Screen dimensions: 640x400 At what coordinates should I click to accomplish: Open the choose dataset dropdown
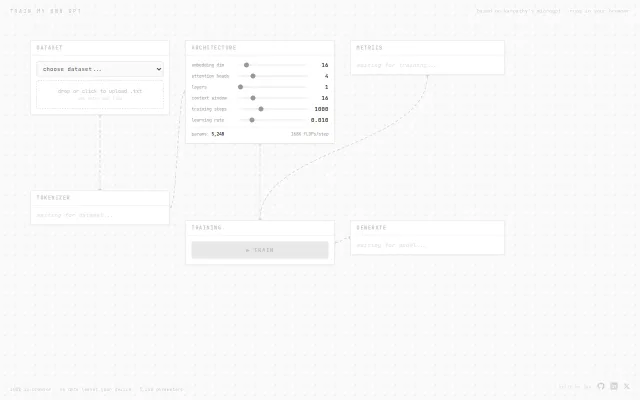point(100,69)
